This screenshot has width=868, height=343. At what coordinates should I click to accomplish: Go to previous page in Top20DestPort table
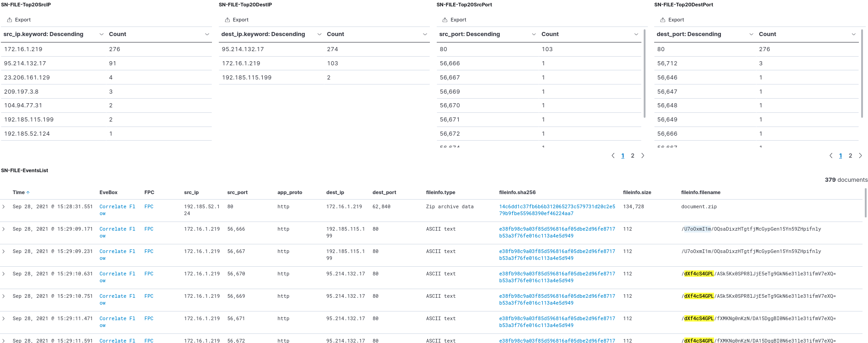pyautogui.click(x=831, y=156)
